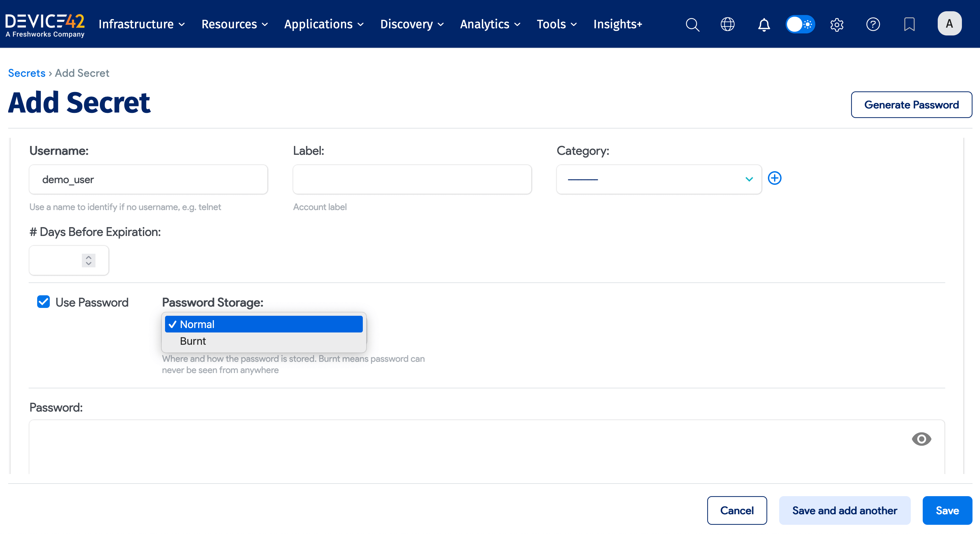
Task: Toggle the light/dark theme switch
Action: (x=800, y=24)
